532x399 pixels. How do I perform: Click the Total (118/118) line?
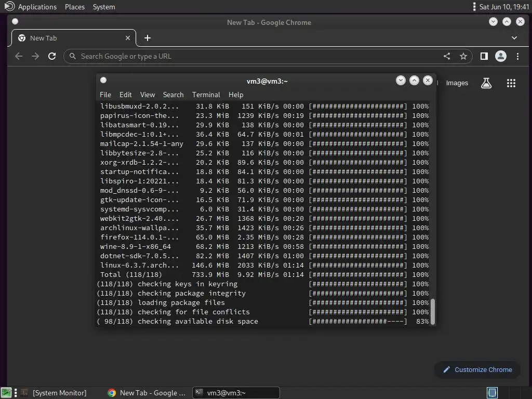[264, 274]
